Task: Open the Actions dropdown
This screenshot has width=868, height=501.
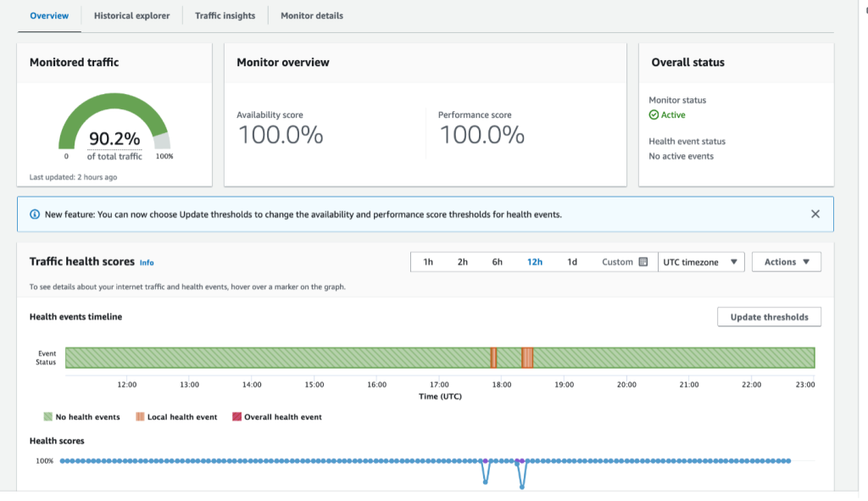Action: click(786, 262)
